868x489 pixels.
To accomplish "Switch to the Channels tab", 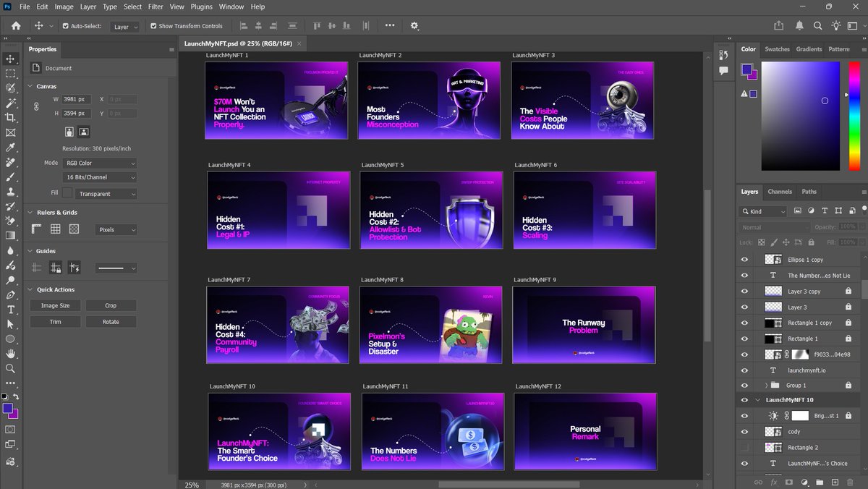I will [780, 192].
